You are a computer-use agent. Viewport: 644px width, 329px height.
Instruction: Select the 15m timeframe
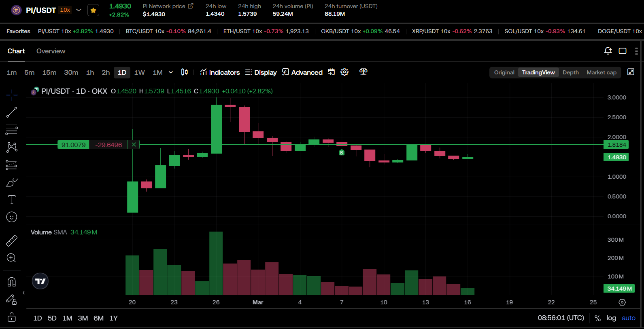49,72
